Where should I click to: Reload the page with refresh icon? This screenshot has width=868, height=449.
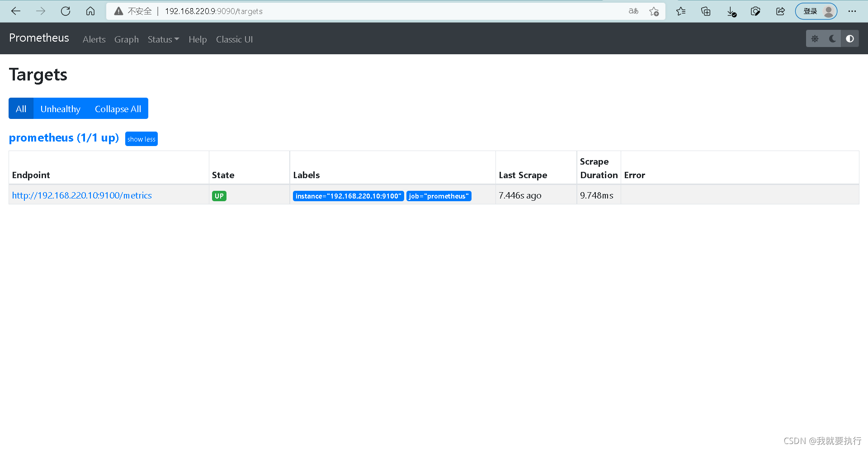66,11
